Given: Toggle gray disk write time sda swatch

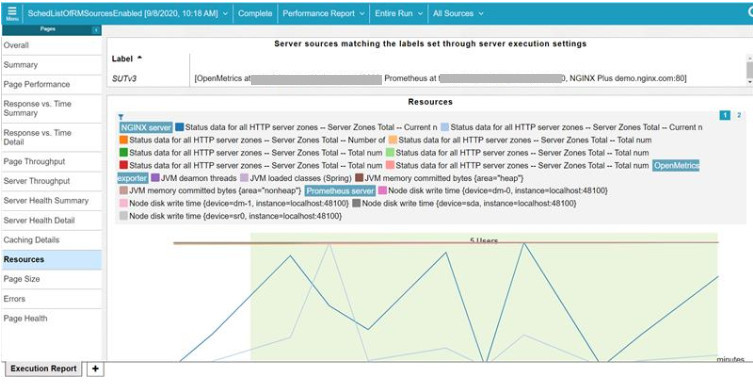Looking at the screenshot, I should [356, 204].
